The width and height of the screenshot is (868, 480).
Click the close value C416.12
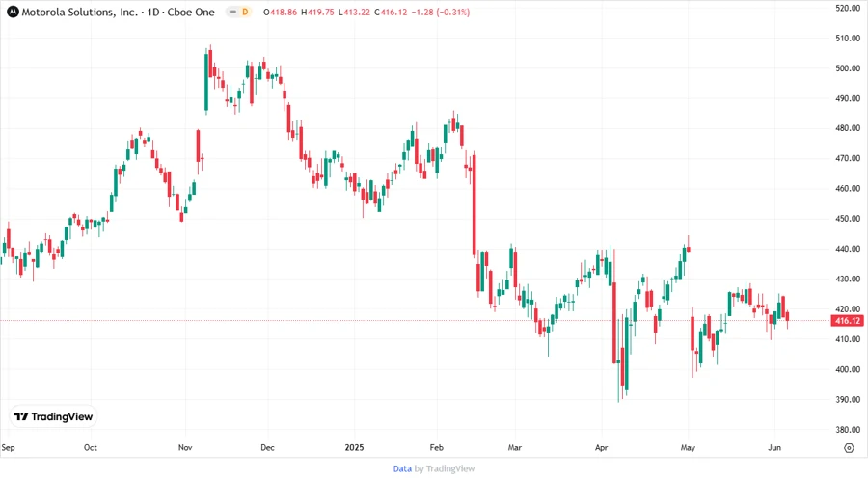(x=391, y=12)
